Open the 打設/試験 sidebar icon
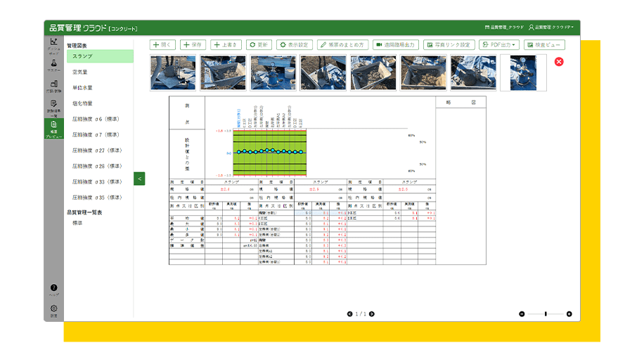This screenshot has height=362, width=644. [54, 86]
